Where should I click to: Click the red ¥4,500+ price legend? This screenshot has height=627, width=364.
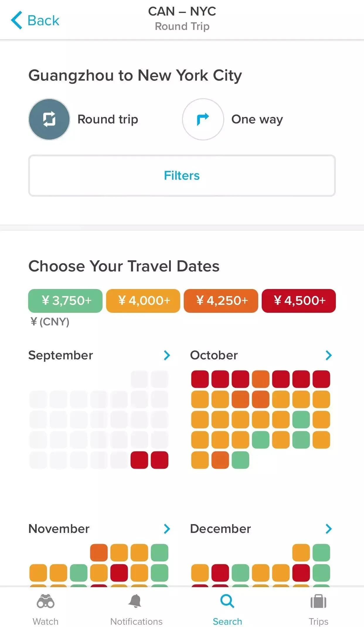[x=299, y=301]
